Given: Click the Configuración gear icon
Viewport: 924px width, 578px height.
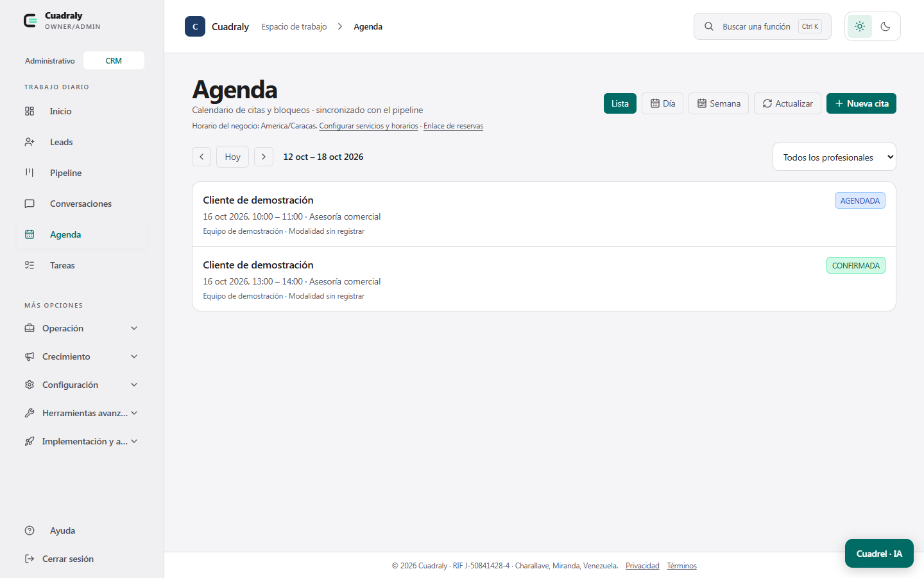Looking at the screenshot, I should (x=30, y=385).
